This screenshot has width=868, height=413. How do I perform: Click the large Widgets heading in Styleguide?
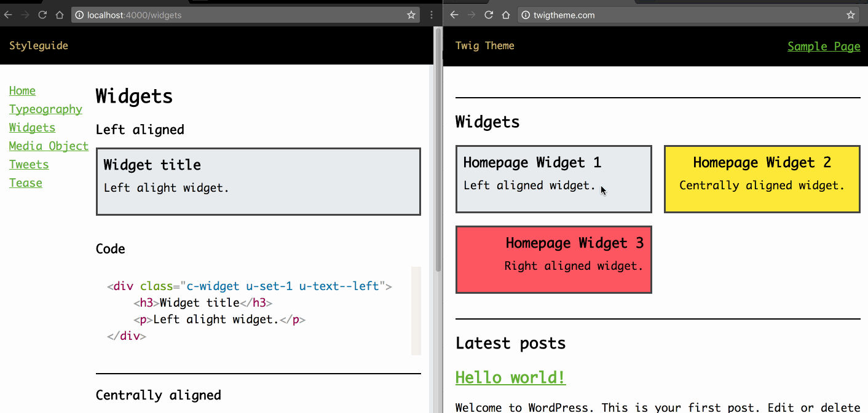(x=134, y=96)
